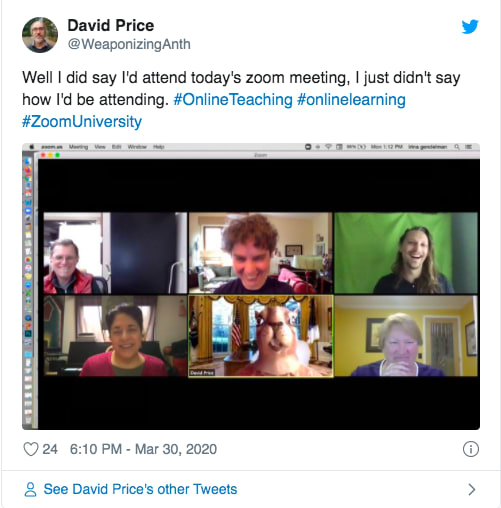Like the tweet with the heart icon
This screenshot has width=501, height=508.
31,449
